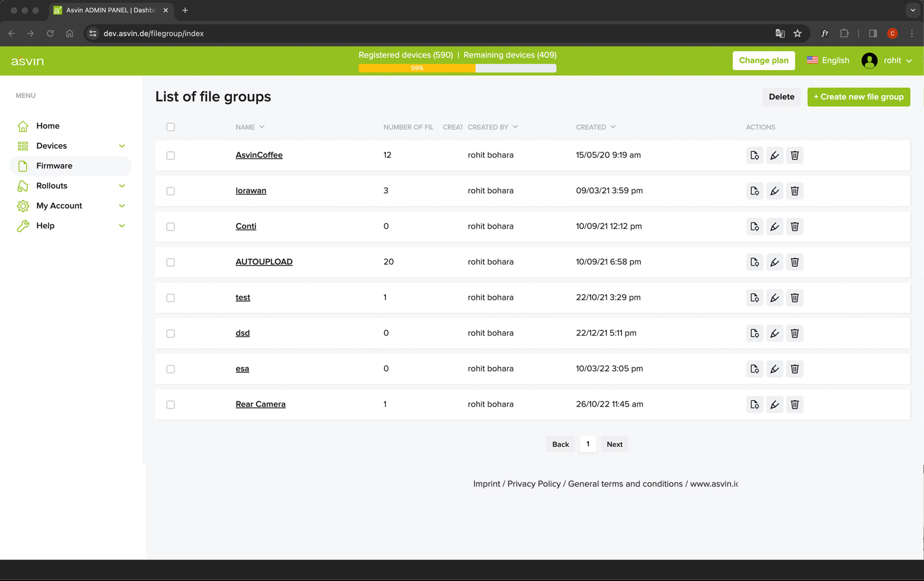Open the esa file group link
The image size is (924, 581).
pos(242,368)
